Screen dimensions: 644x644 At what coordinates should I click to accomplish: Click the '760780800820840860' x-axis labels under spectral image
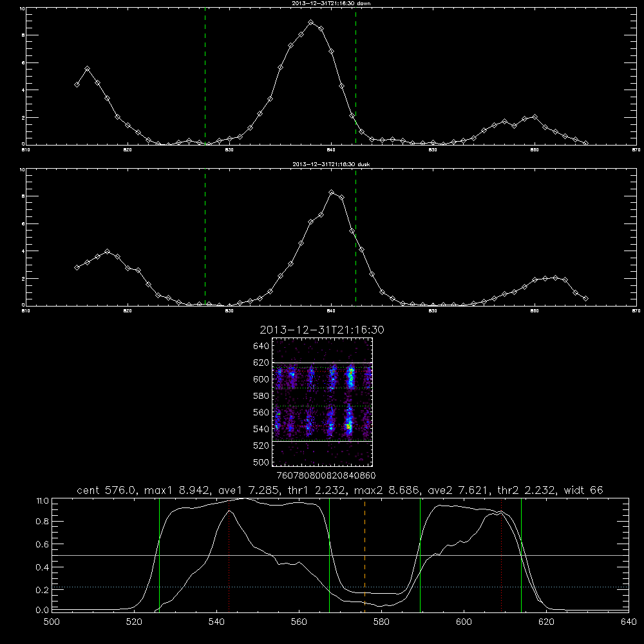point(326,475)
